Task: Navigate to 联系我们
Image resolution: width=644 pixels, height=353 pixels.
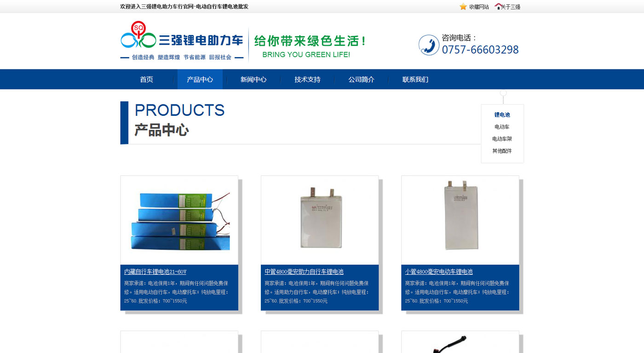Action: point(415,80)
